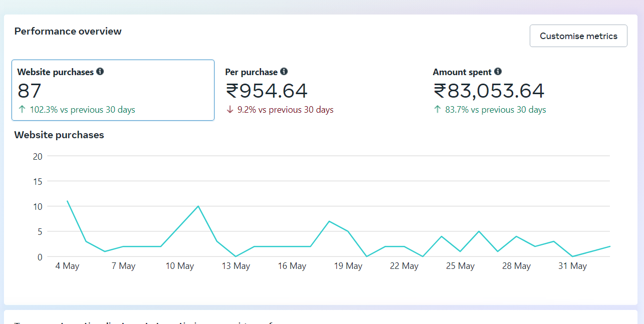Select the Website purchases metric card
The image size is (644, 324).
[113, 90]
